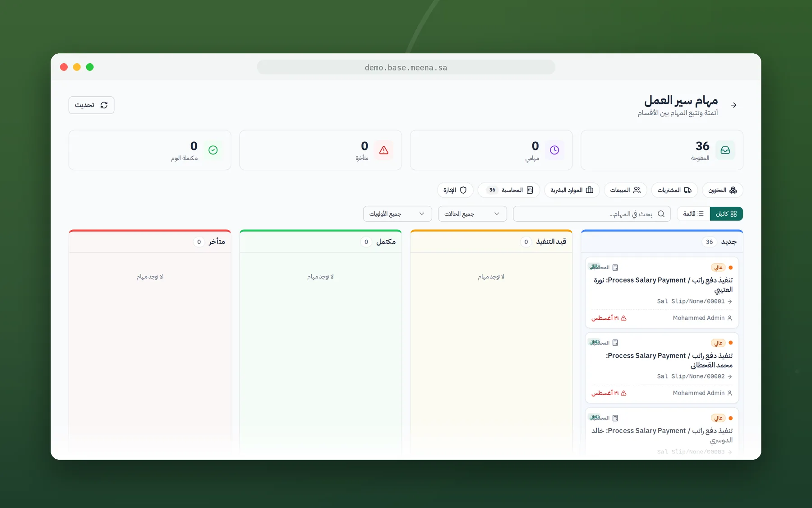Viewport: 812px width, 508px height.
Task: Click عالي priority badge on محمد القحطاني card
Action: coord(718,343)
